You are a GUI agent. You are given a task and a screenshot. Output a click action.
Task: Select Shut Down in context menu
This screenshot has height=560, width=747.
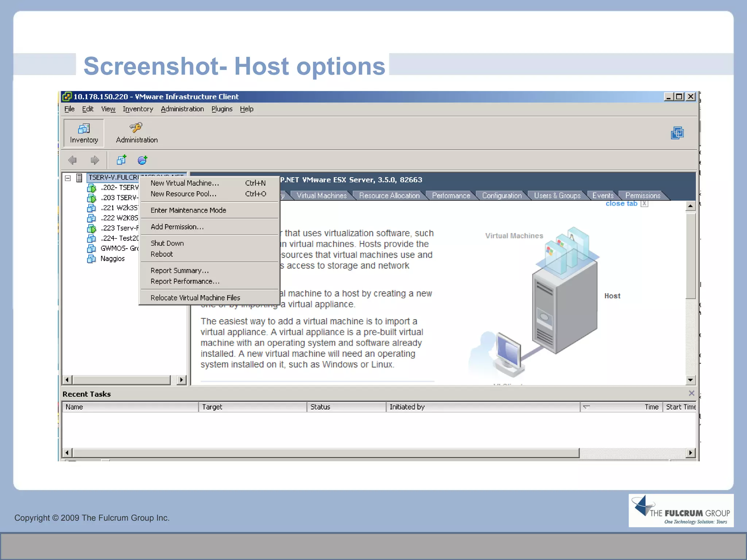click(209, 243)
